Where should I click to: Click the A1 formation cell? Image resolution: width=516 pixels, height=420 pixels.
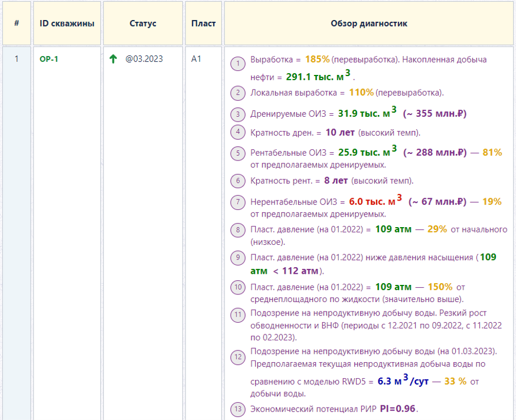click(196, 59)
